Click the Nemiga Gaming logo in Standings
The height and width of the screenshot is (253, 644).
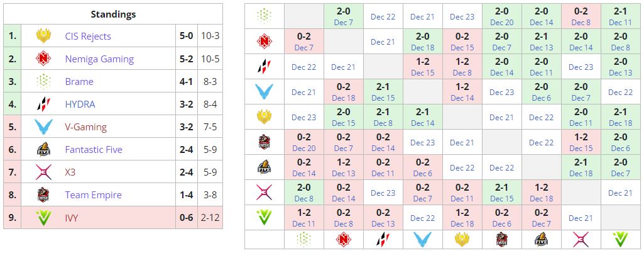coord(43,59)
